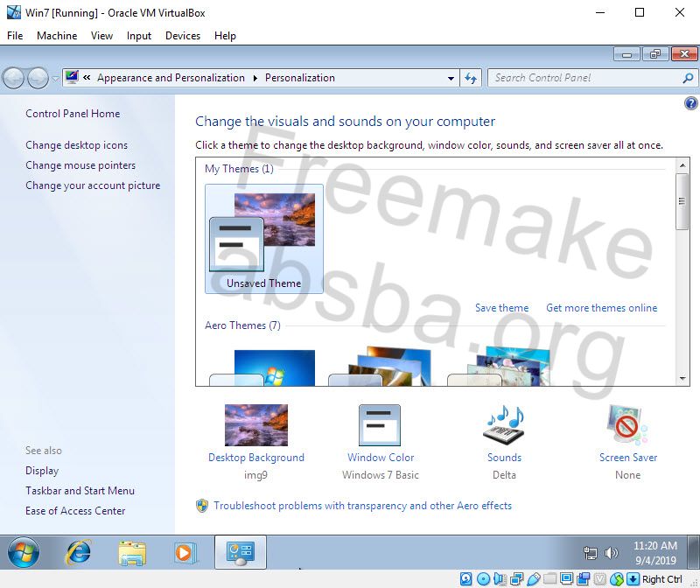The width and height of the screenshot is (700, 588).
Task: Click the VirtualBox virtualization V indicator
Action: coord(600,579)
